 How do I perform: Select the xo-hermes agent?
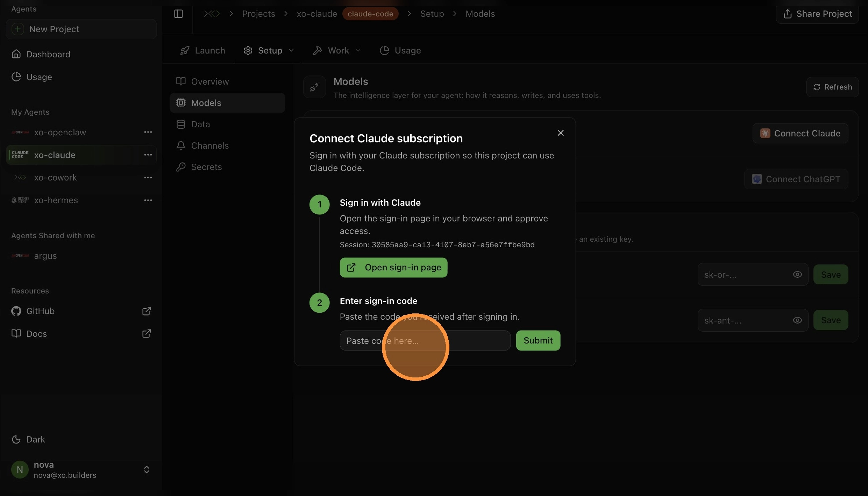point(56,200)
